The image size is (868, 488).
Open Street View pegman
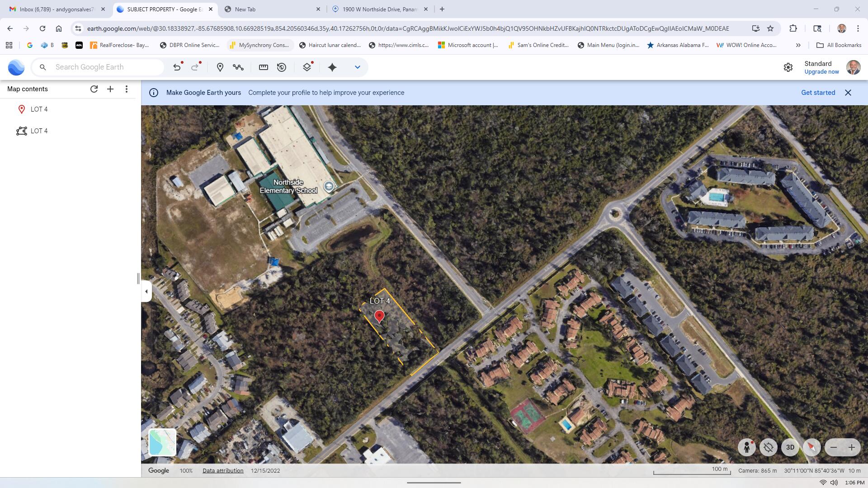(x=746, y=447)
